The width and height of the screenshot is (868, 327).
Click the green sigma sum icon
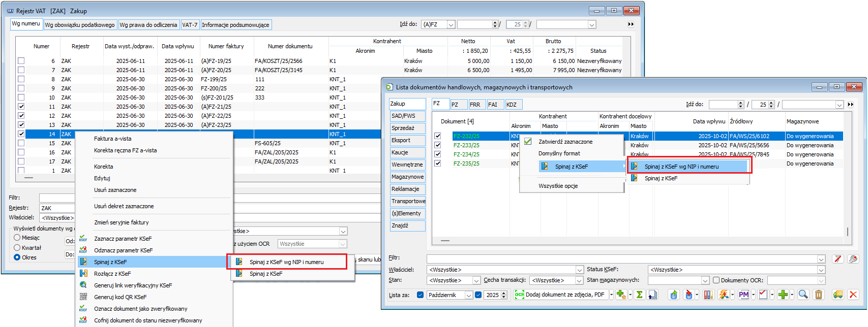tap(639, 295)
